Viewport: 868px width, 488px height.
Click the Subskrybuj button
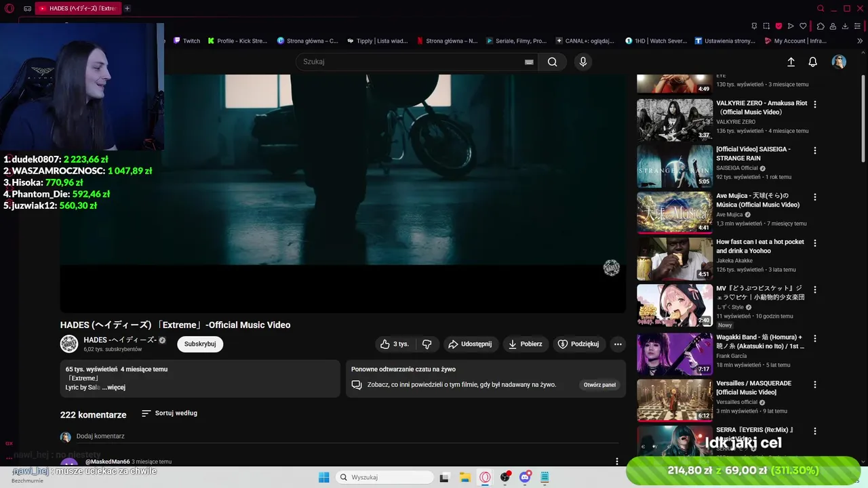click(200, 344)
